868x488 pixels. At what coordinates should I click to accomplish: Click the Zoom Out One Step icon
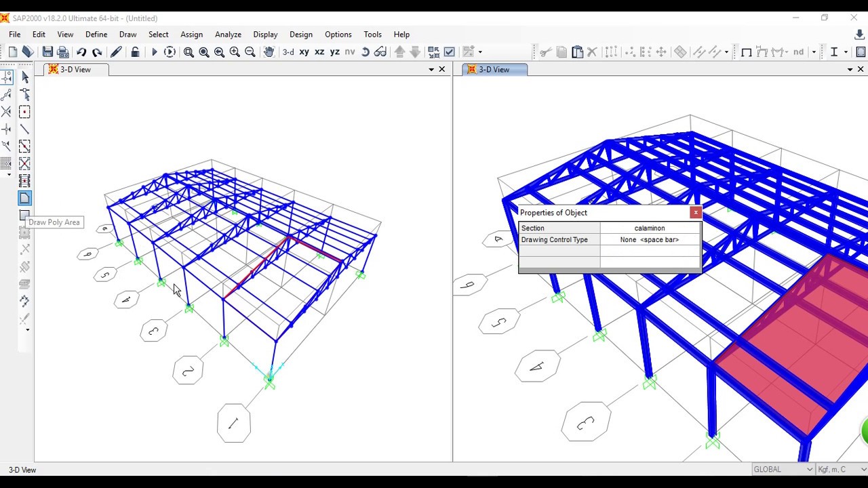tap(250, 52)
